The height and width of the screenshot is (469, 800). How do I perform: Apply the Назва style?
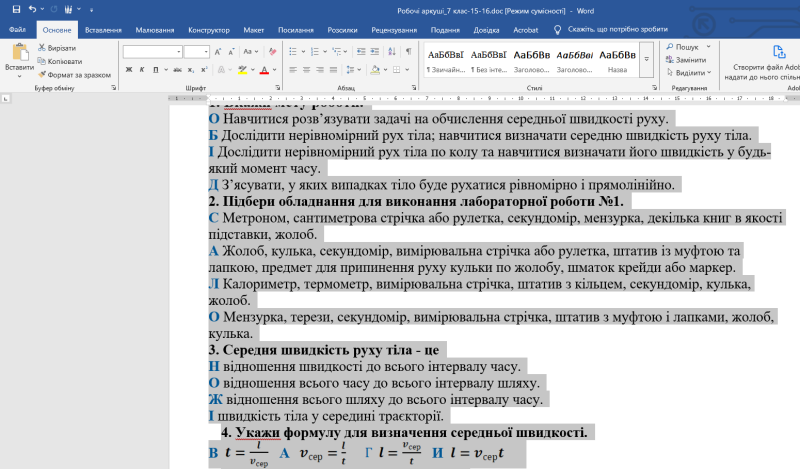coord(617,60)
